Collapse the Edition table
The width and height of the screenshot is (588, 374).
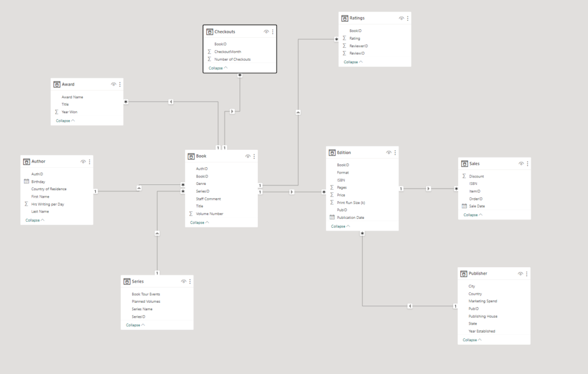click(341, 226)
